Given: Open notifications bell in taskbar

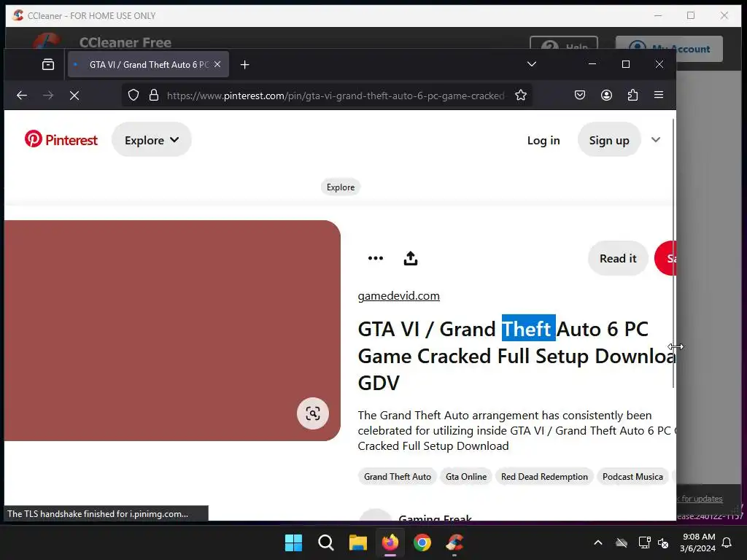Looking at the screenshot, I should point(727,542).
